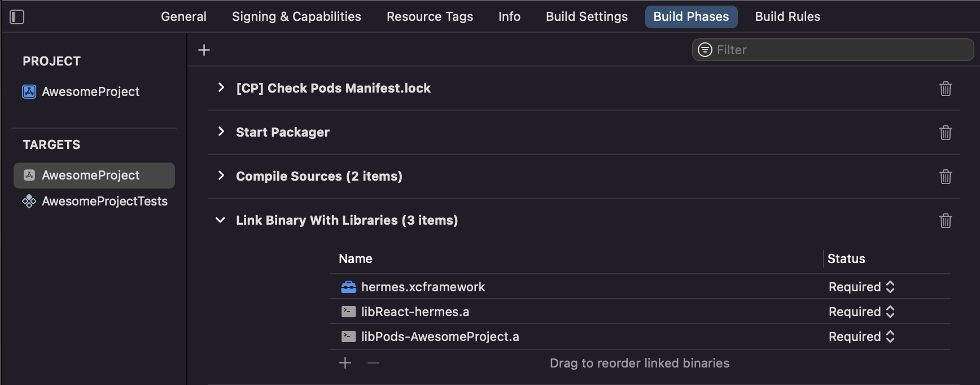Click the filter icon in search field
The image size is (980, 385).
(705, 50)
